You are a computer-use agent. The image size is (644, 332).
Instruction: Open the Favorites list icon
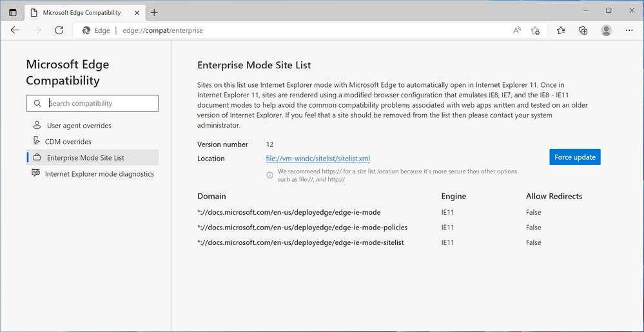[x=561, y=30]
